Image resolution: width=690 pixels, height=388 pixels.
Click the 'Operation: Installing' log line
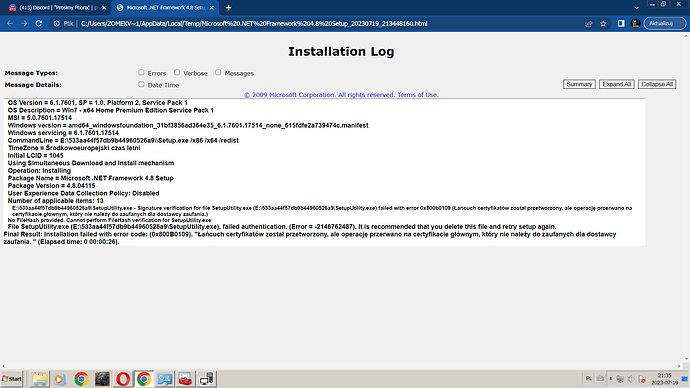[x=39, y=171]
